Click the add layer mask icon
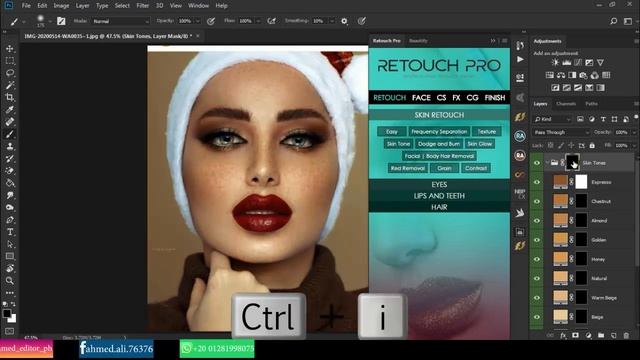 click(575, 336)
